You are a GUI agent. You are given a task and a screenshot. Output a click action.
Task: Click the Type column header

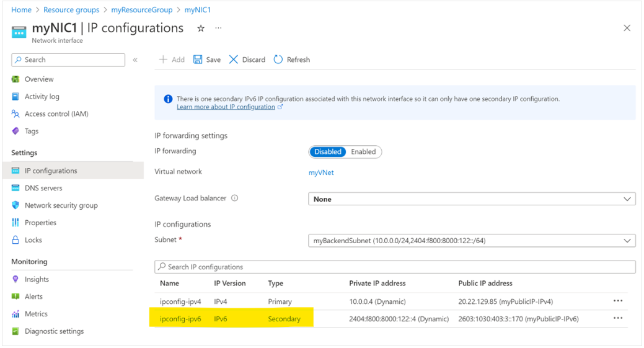coord(276,283)
